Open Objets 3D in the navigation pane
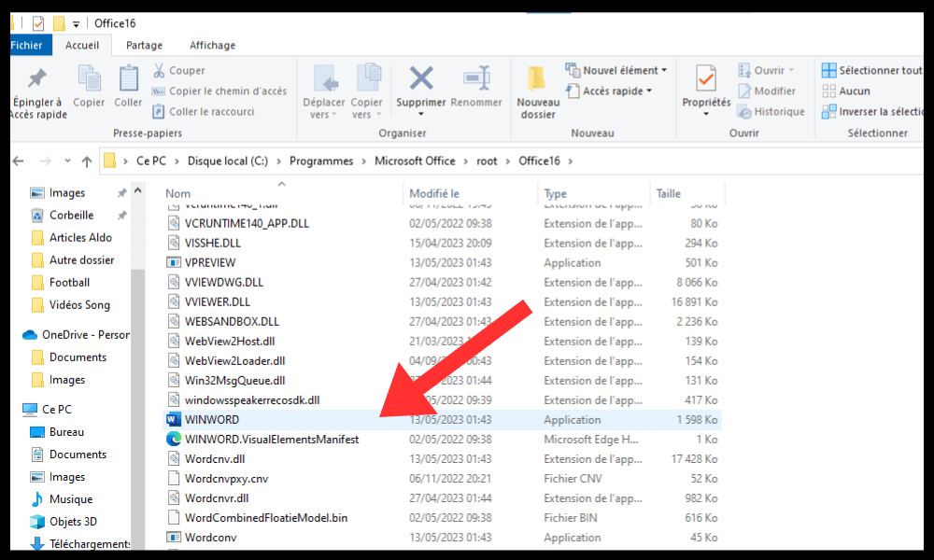This screenshot has height=560, width=934. [73, 522]
